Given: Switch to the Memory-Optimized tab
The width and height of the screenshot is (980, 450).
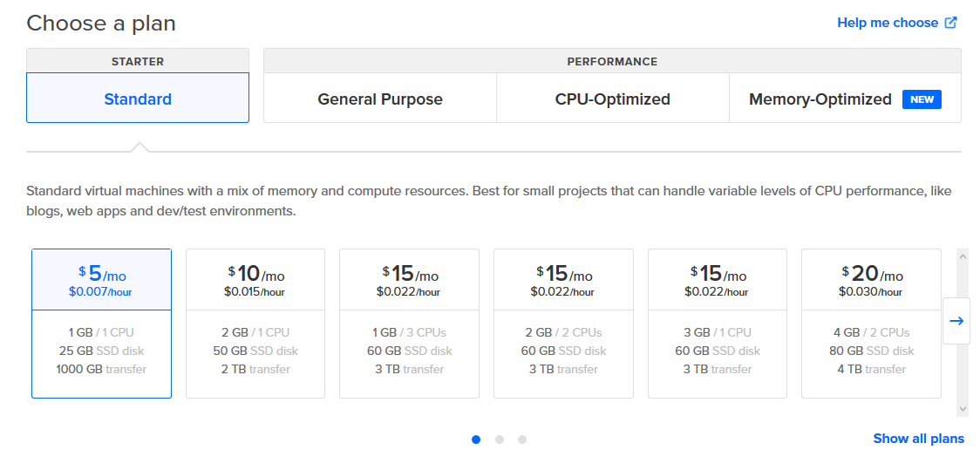Looking at the screenshot, I should click(x=820, y=99).
